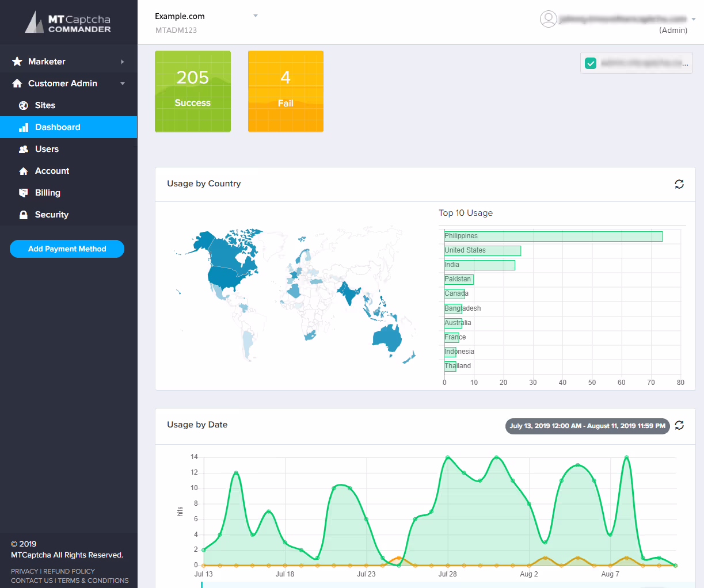Click the user avatar circle
Viewport: 704px width, 588px height.
pyautogui.click(x=549, y=19)
